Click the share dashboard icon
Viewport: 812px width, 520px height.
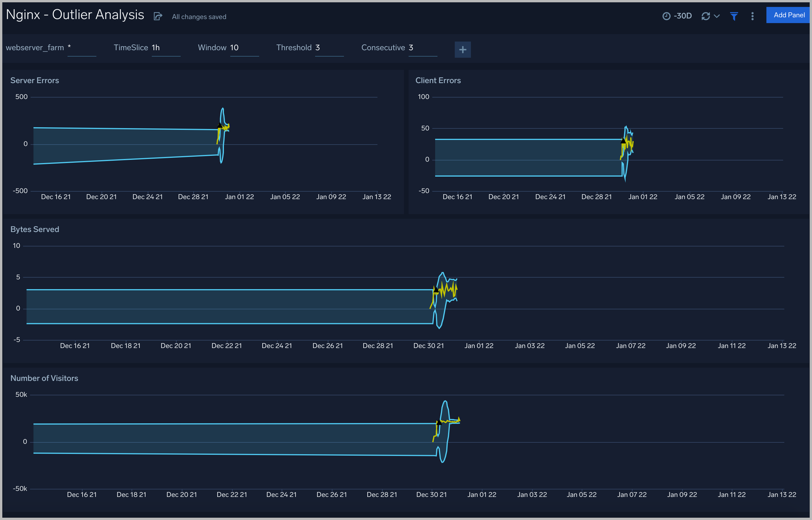158,16
